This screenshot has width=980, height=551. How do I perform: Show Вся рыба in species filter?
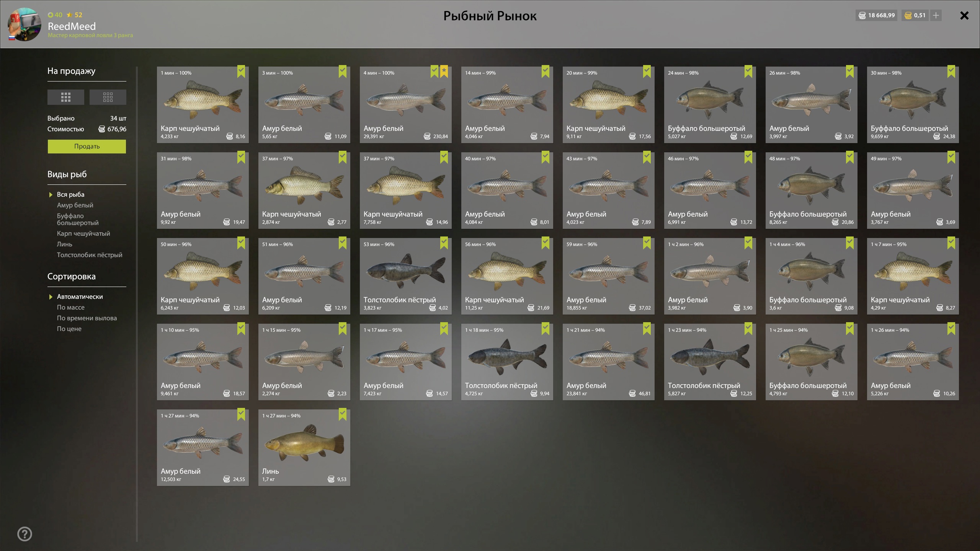point(70,194)
